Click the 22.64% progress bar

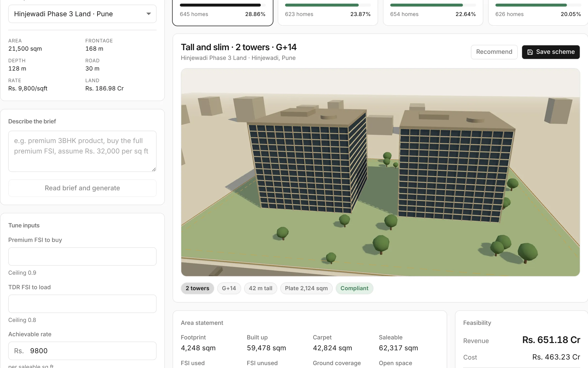[x=433, y=5]
